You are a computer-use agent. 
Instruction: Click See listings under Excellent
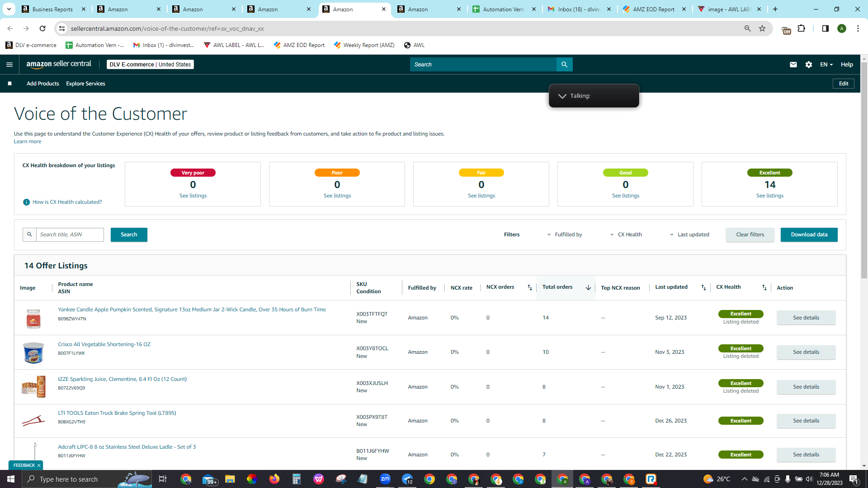pyautogui.click(x=770, y=196)
